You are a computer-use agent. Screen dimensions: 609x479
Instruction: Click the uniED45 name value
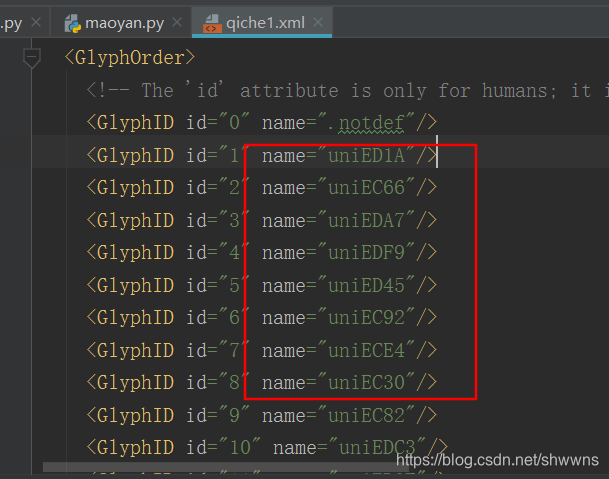click(366, 286)
